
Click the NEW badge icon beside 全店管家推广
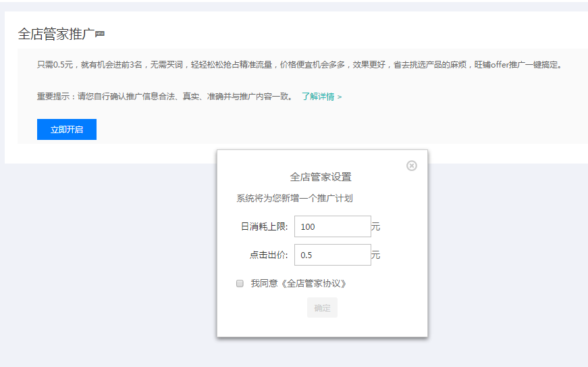pos(100,33)
